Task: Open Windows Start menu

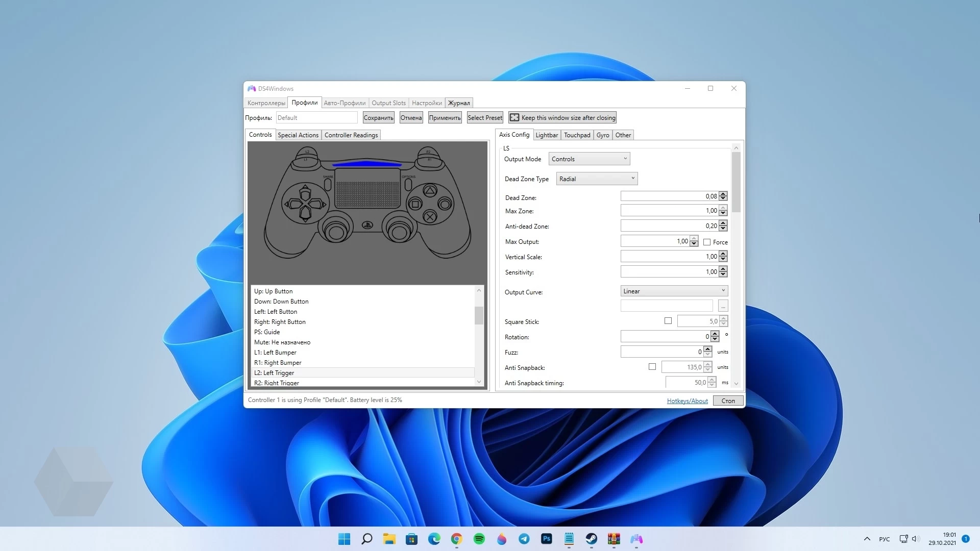Action: [x=345, y=539]
